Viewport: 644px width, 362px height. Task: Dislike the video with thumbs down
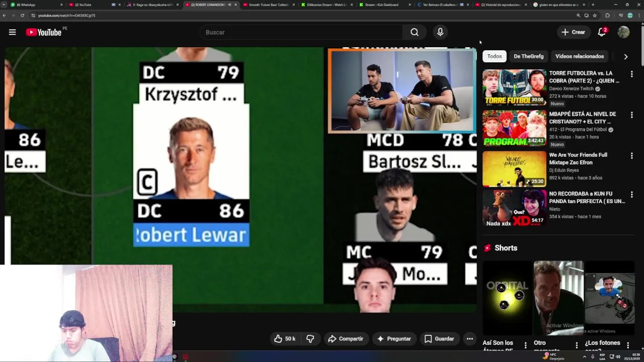click(x=310, y=339)
